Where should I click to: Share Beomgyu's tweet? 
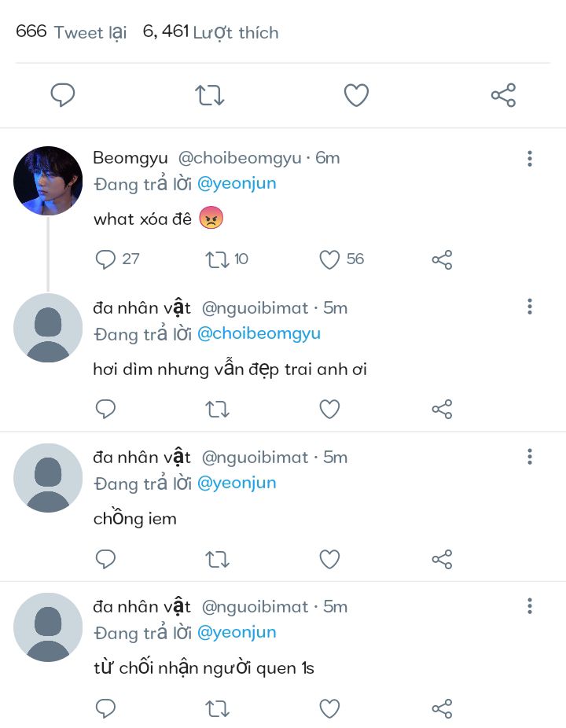pos(442,259)
